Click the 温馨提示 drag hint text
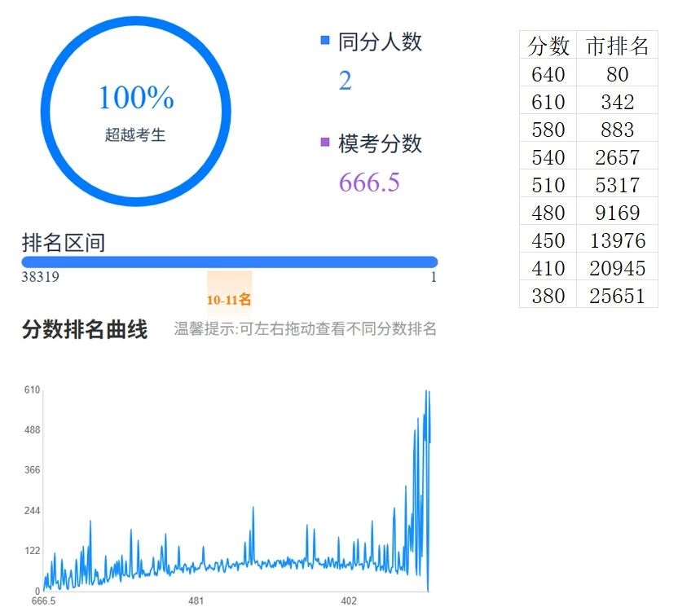The width and height of the screenshot is (678, 616). point(305,329)
